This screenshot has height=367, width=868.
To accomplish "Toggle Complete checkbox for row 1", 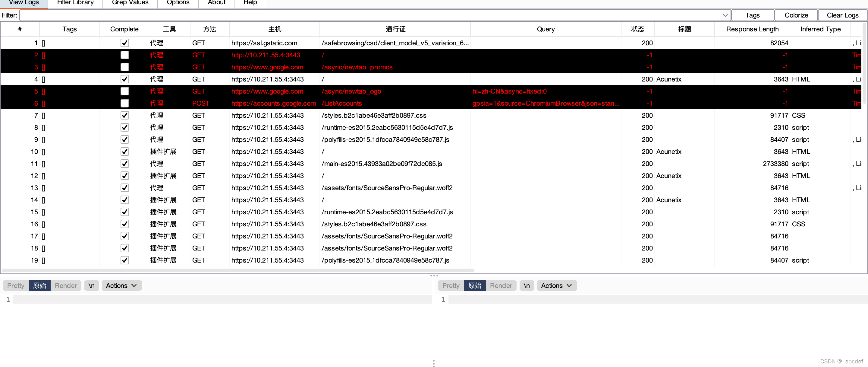I will click(x=125, y=43).
